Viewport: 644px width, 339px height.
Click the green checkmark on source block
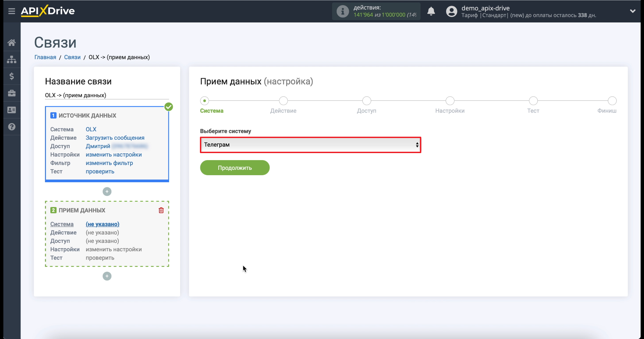point(169,107)
